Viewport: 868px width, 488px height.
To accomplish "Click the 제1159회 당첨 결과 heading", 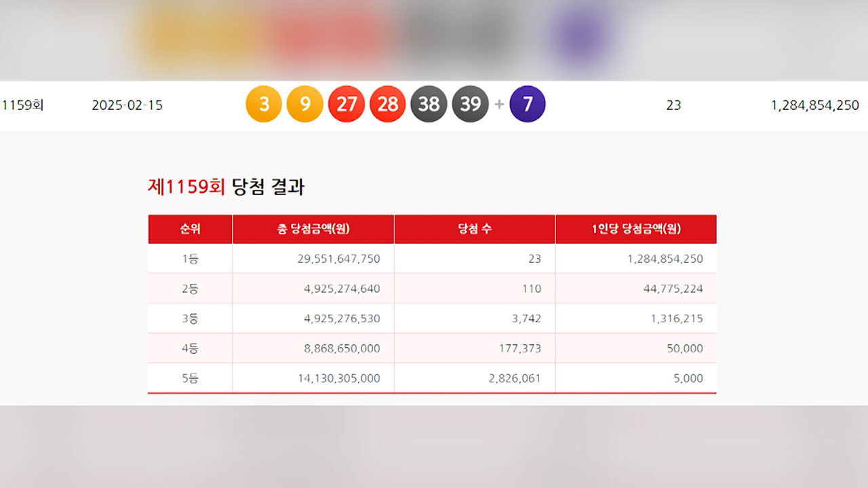I will (x=226, y=187).
